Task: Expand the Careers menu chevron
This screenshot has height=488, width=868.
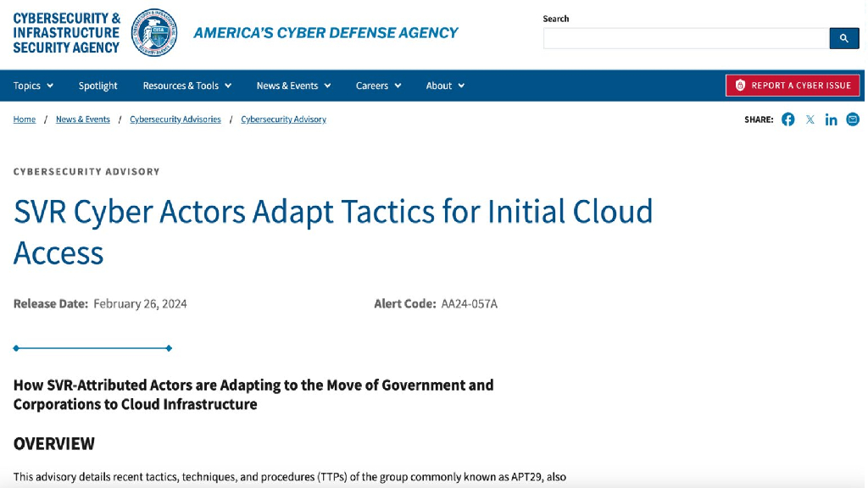Action: (398, 86)
